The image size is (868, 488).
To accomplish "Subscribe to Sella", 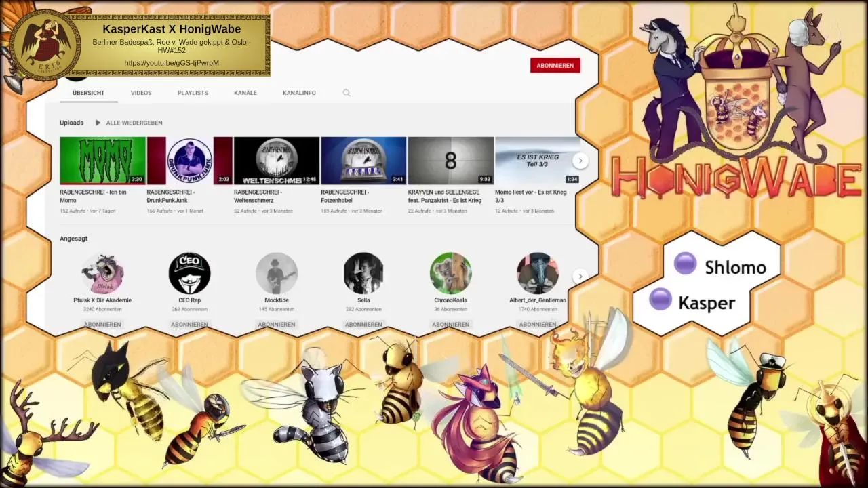I will coord(363,325).
